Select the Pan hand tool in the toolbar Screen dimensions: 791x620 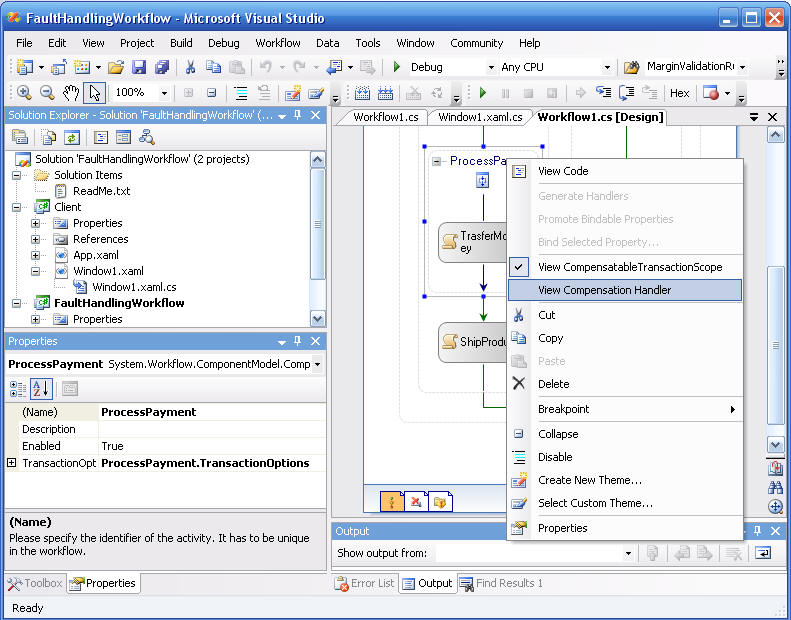[71, 93]
